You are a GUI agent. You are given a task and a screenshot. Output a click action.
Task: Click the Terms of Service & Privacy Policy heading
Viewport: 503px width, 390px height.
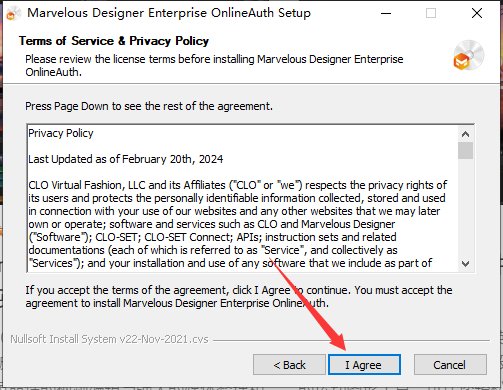pyautogui.click(x=114, y=41)
